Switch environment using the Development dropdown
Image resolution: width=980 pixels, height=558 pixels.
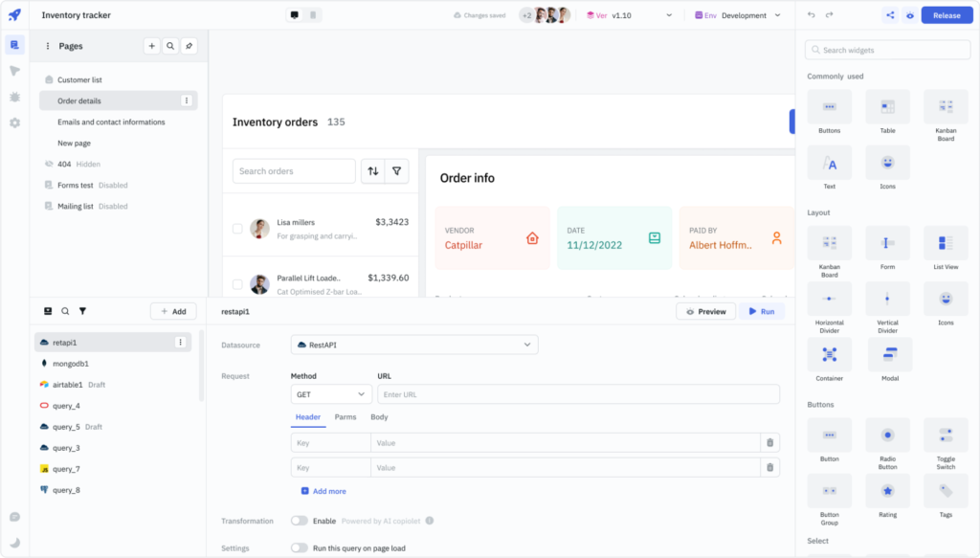tap(746, 15)
